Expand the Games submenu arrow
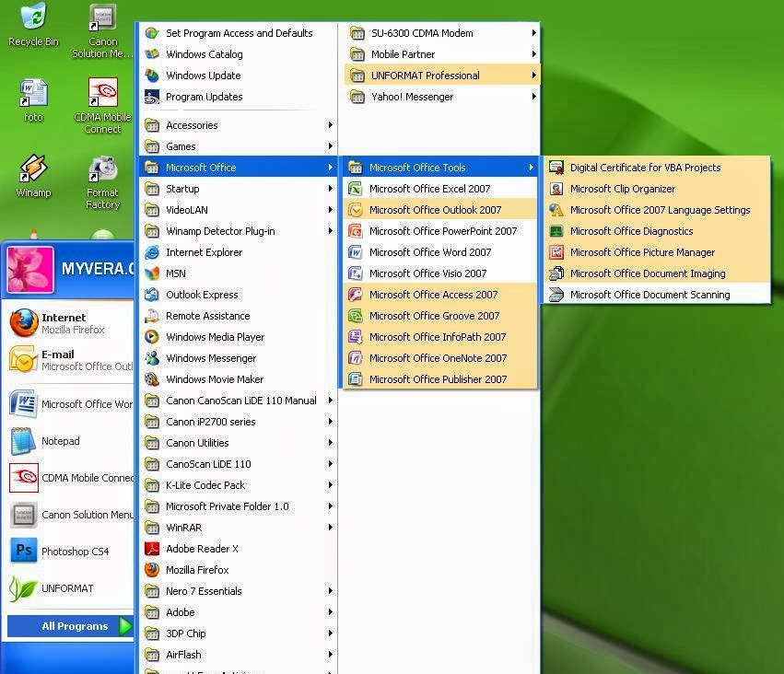The width and height of the screenshot is (784, 674). (x=330, y=146)
